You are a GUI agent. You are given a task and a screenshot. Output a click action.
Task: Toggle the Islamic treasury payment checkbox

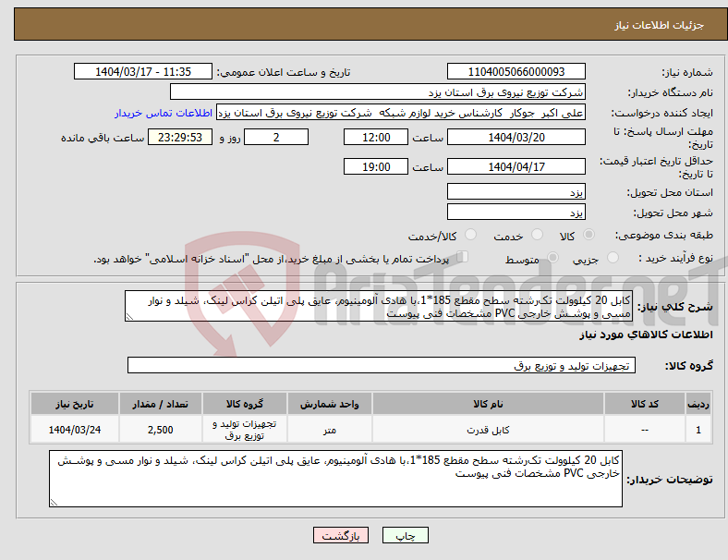pyautogui.click(x=463, y=257)
